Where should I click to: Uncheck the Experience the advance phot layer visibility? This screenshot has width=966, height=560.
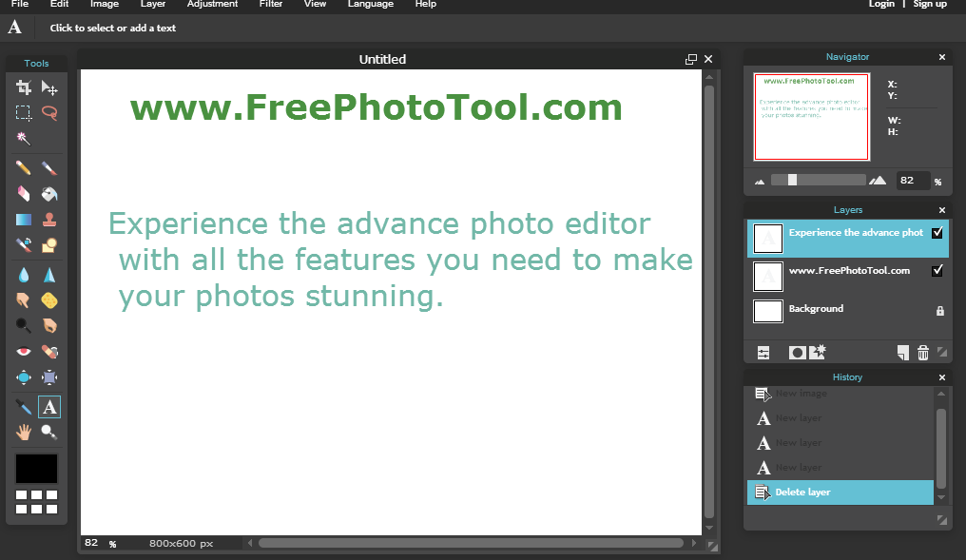coord(937,232)
